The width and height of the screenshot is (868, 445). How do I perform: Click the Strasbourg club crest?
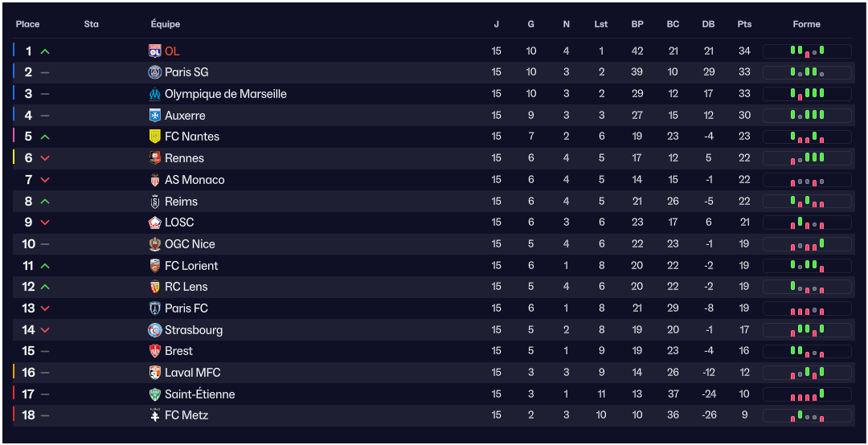(155, 330)
